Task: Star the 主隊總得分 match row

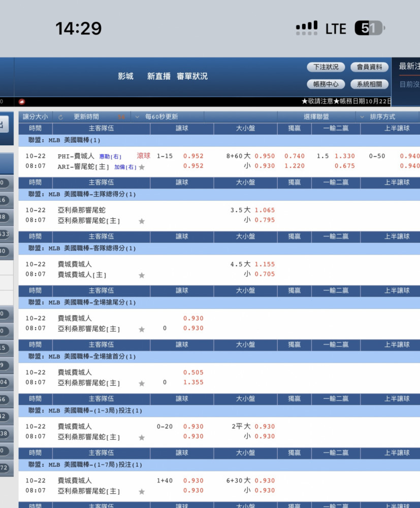Action: pyautogui.click(x=142, y=221)
